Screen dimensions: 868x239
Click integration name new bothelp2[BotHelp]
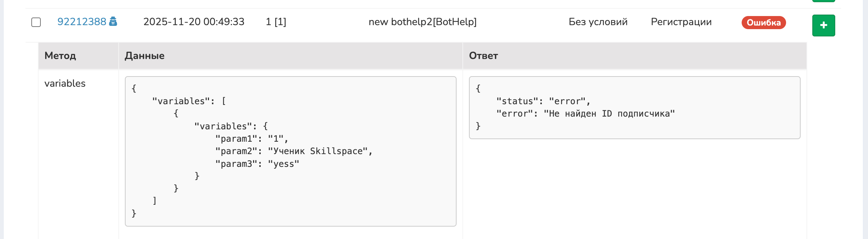pos(422,22)
